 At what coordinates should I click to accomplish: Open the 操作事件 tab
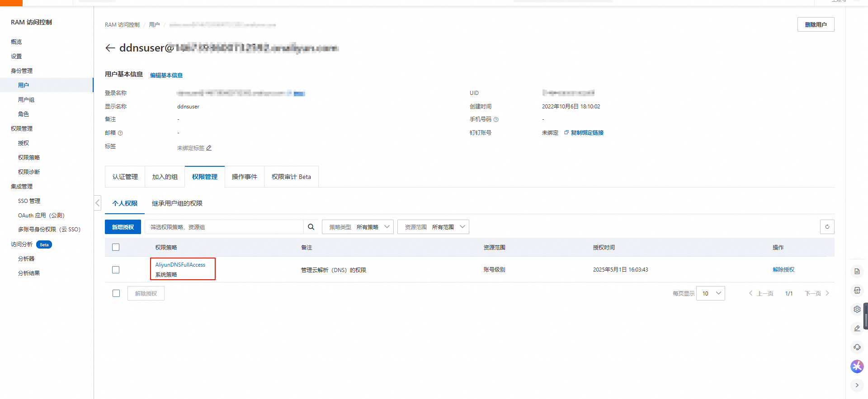[x=245, y=177]
